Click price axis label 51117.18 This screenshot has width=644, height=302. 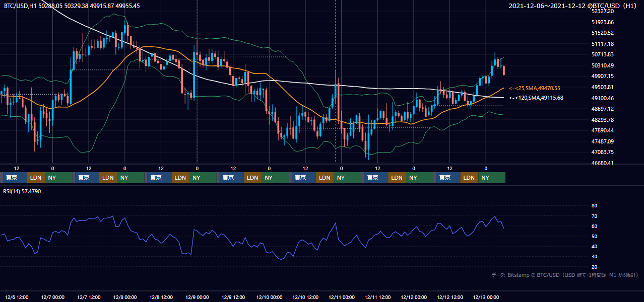pos(602,44)
